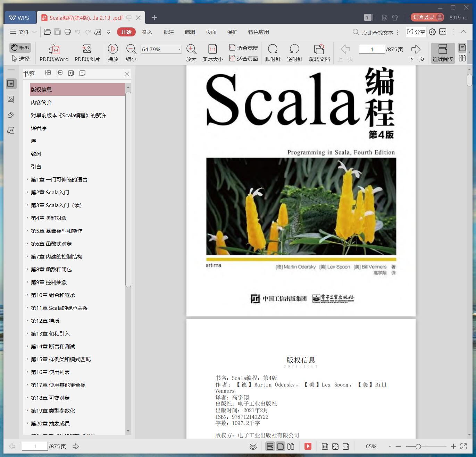Open file via folder icon
The height and width of the screenshot is (457, 476).
[x=47, y=32]
